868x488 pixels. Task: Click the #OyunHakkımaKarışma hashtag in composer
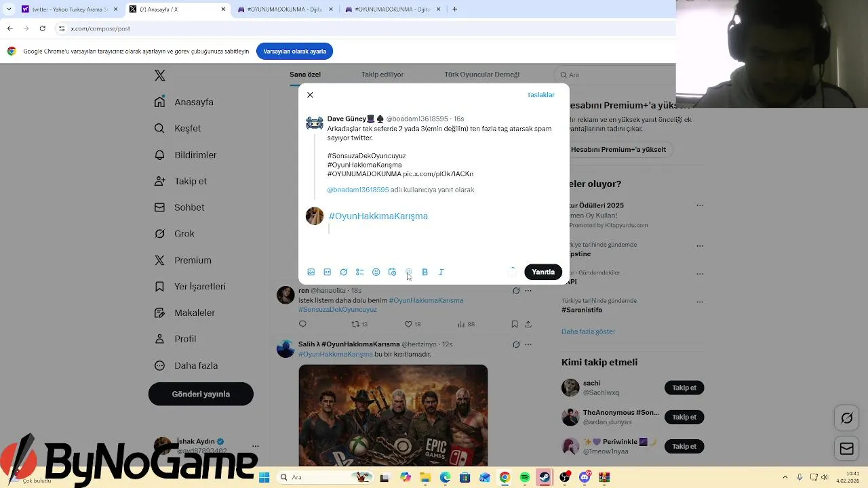(378, 216)
